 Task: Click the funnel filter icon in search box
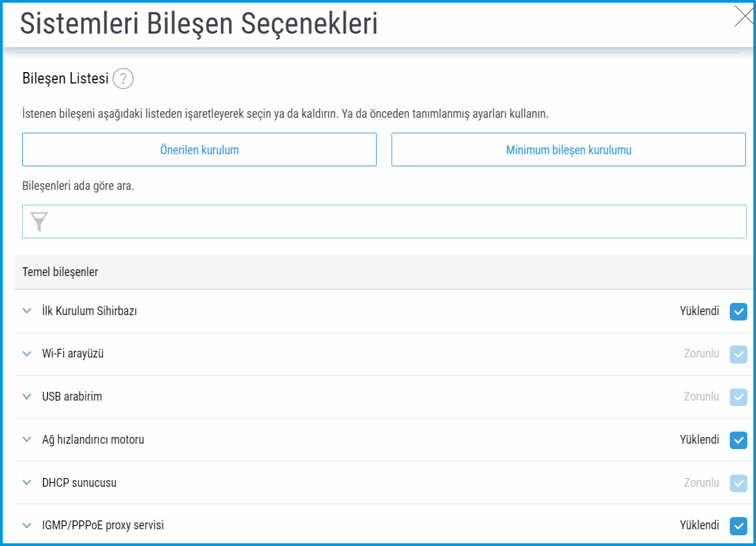point(39,221)
